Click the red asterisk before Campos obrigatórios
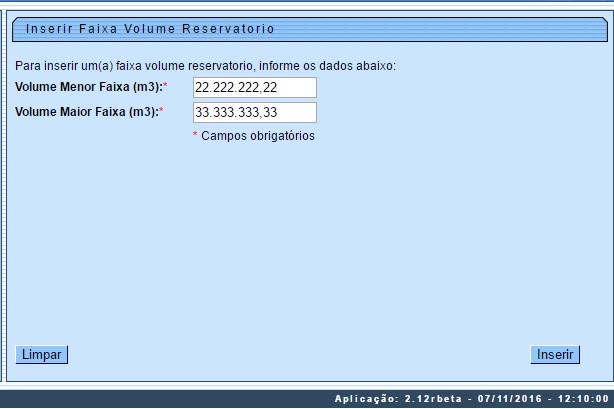614x409 pixels. pyautogui.click(x=195, y=134)
